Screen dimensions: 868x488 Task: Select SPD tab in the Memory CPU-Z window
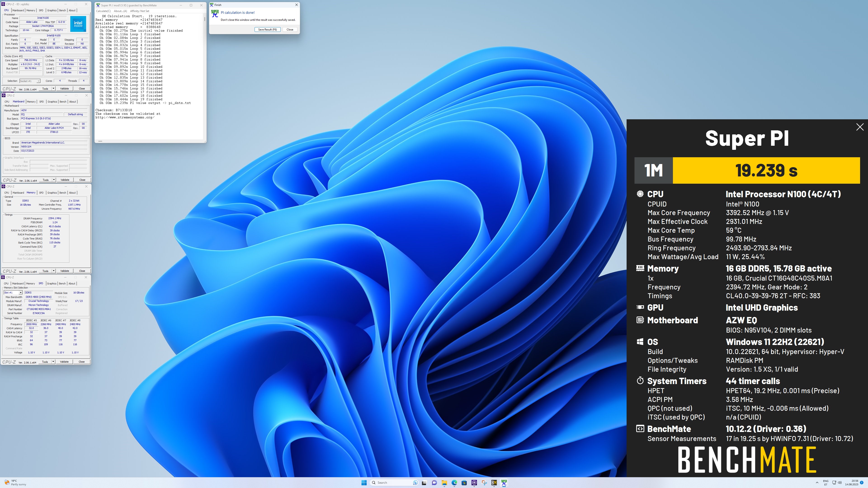coord(41,193)
